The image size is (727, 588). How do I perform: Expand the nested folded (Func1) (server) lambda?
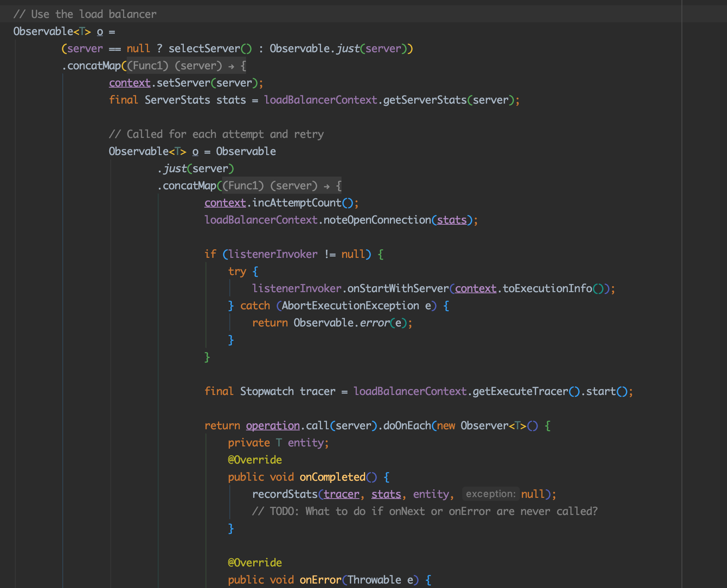pyautogui.click(x=281, y=186)
